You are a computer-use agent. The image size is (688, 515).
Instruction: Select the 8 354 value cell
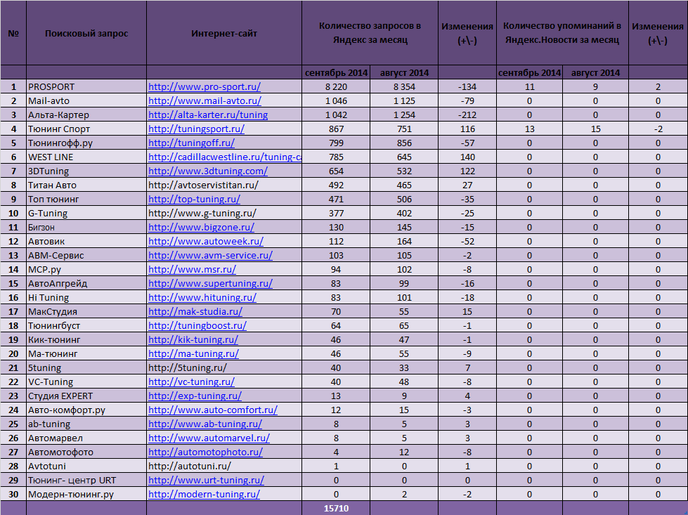404,87
